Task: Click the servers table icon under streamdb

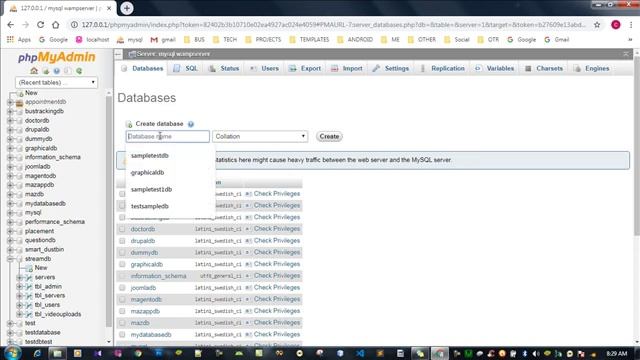Action: click(x=29, y=278)
